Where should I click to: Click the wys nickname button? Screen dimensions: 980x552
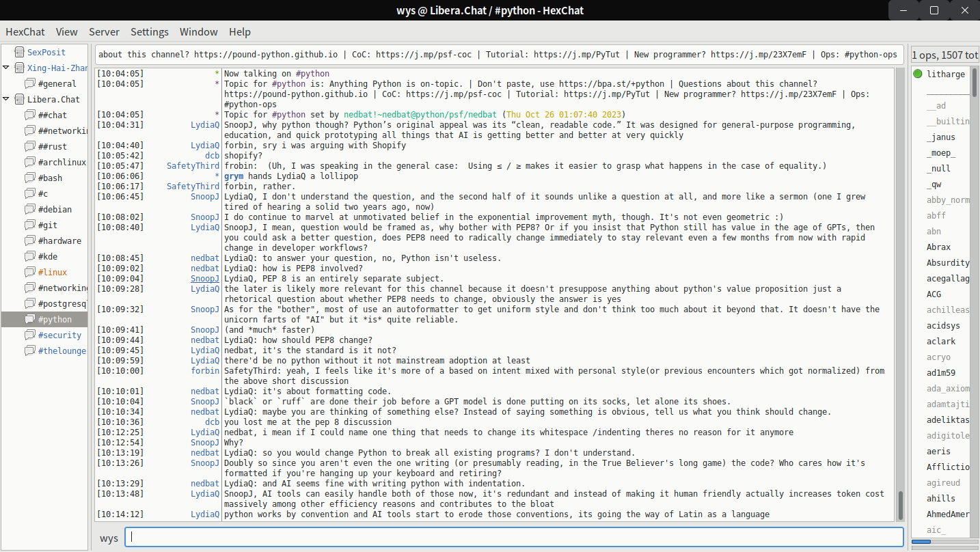click(109, 538)
